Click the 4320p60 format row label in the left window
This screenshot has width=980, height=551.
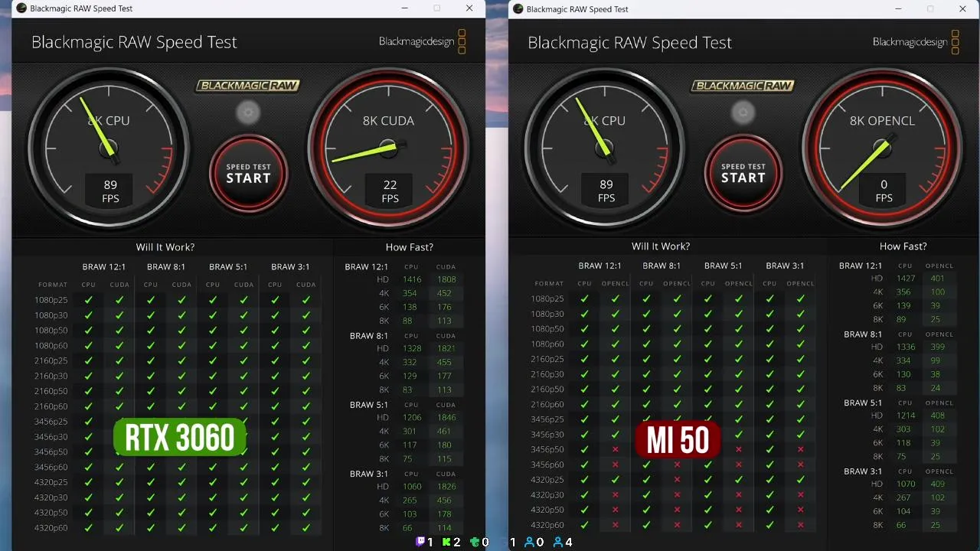51,528
